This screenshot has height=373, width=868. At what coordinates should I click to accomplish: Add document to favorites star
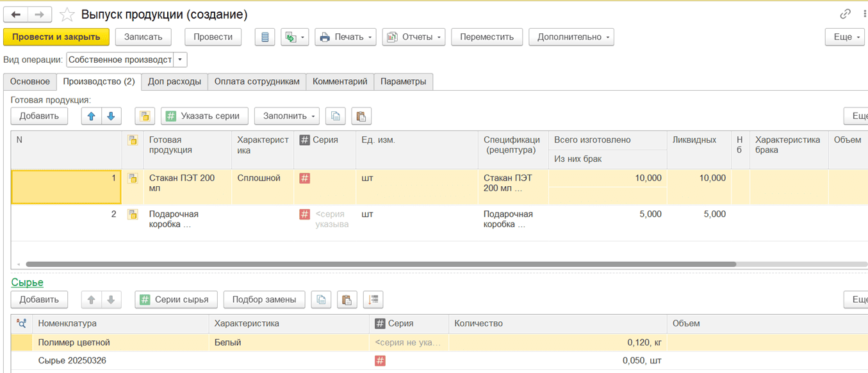pyautogui.click(x=67, y=15)
